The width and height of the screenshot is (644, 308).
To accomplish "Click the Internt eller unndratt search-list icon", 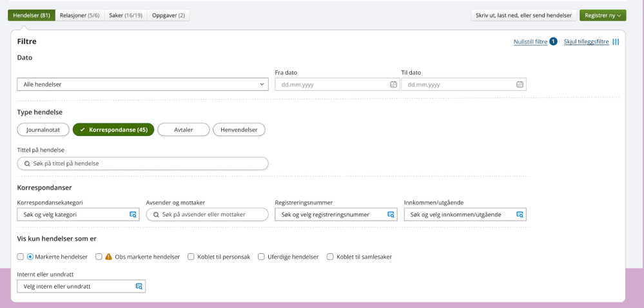I will click(139, 286).
